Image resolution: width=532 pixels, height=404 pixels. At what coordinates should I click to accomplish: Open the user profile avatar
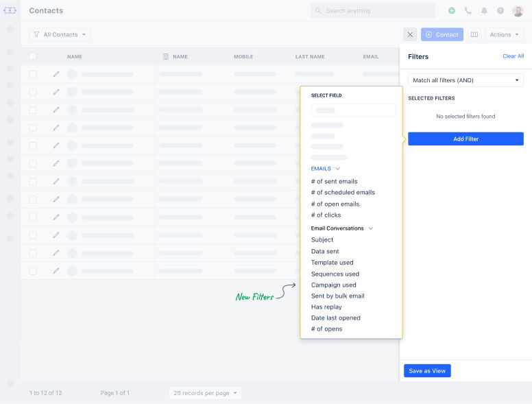(518, 11)
